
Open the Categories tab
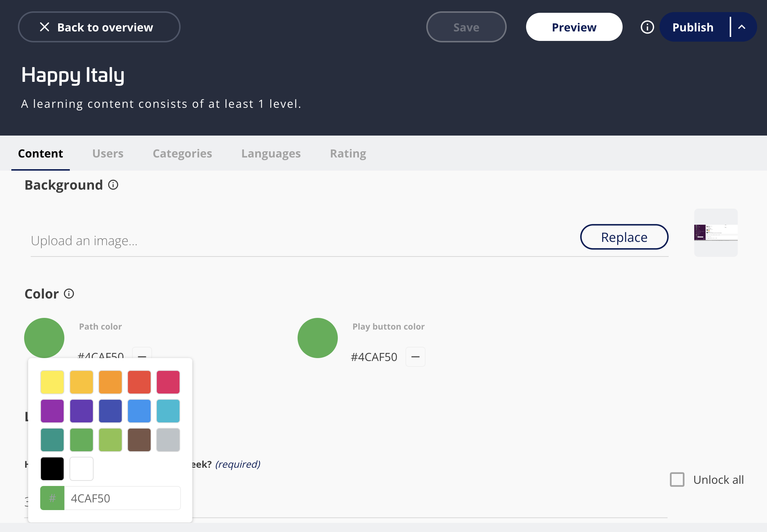(182, 153)
